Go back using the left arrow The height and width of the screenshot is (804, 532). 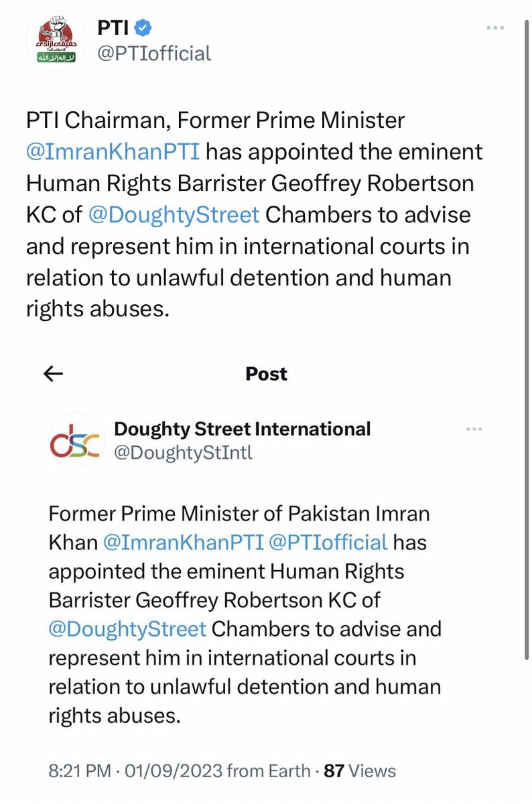[53, 374]
